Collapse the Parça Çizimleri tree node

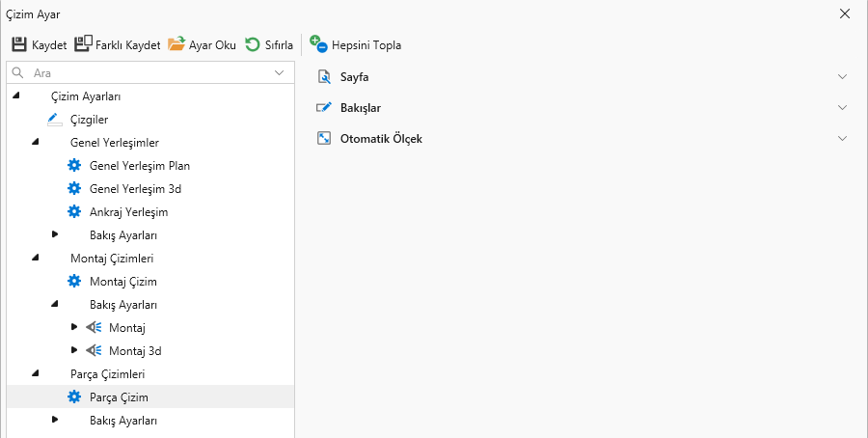(x=36, y=373)
